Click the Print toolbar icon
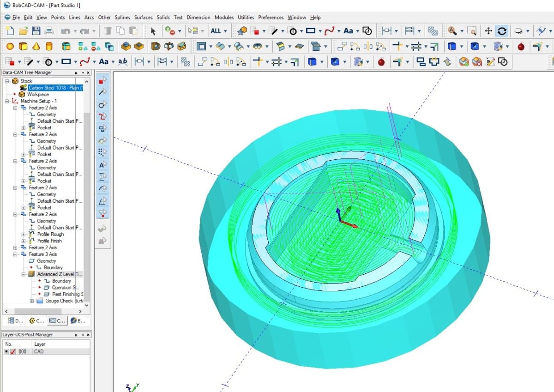Viewport: 554px width, 392px height. pos(49,31)
